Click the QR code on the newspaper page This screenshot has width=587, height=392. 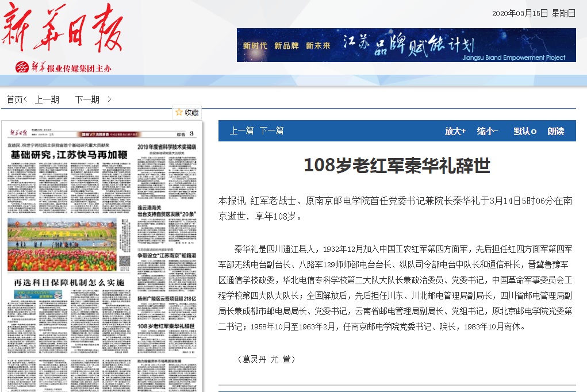coord(125,261)
